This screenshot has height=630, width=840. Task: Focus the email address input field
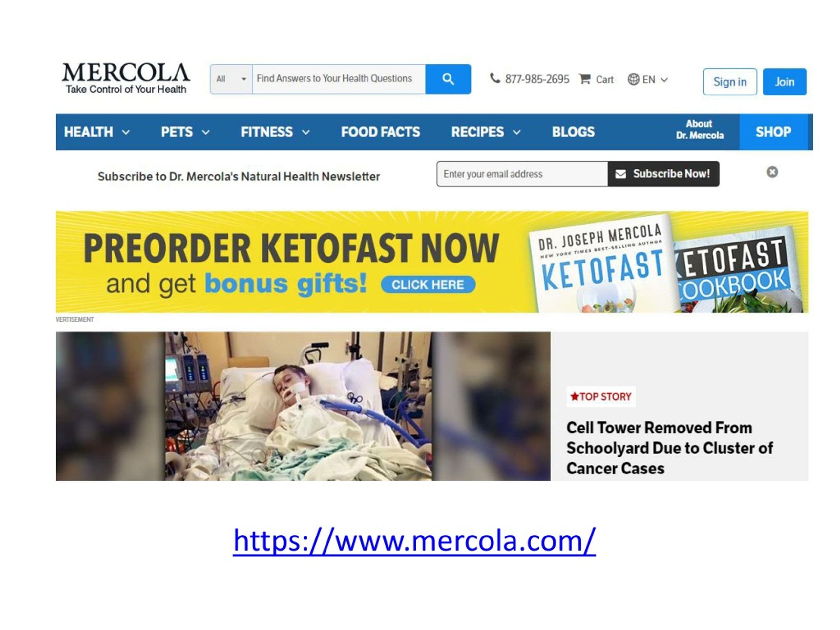(x=522, y=174)
